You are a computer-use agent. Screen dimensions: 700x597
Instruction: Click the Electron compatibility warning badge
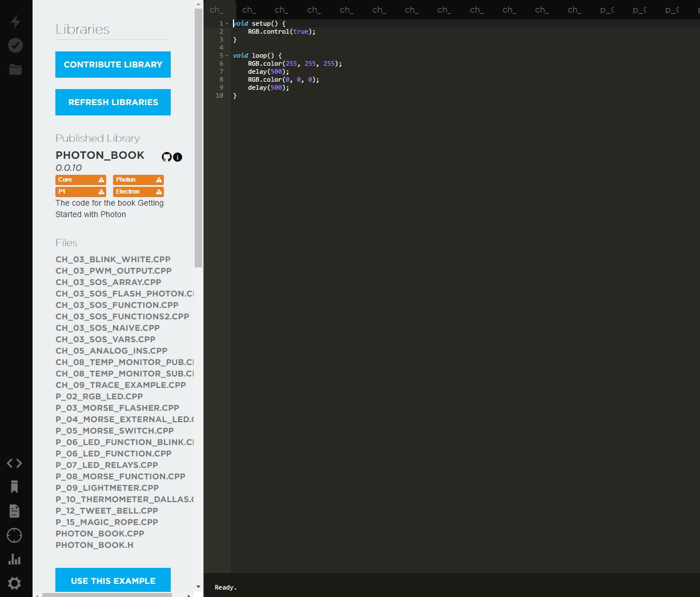(138, 192)
